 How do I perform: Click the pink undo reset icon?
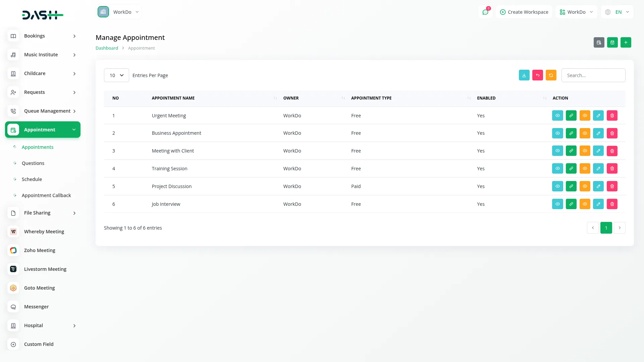tap(537, 75)
